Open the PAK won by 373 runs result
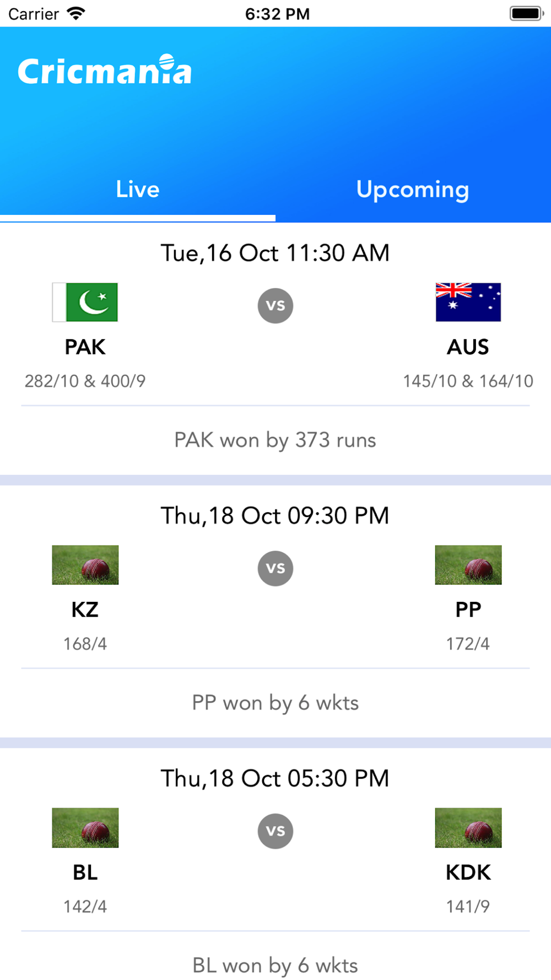Screen dimensions: 551x980 coord(275,440)
